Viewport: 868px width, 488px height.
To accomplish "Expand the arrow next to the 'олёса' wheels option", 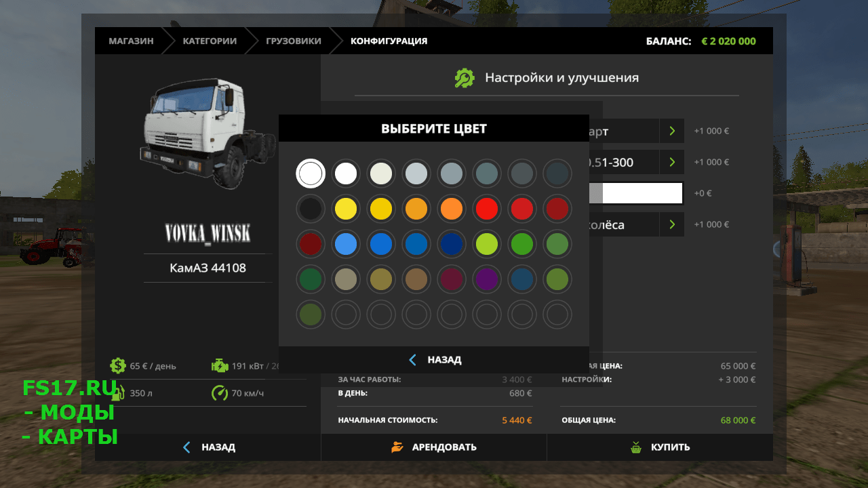I will (671, 224).
